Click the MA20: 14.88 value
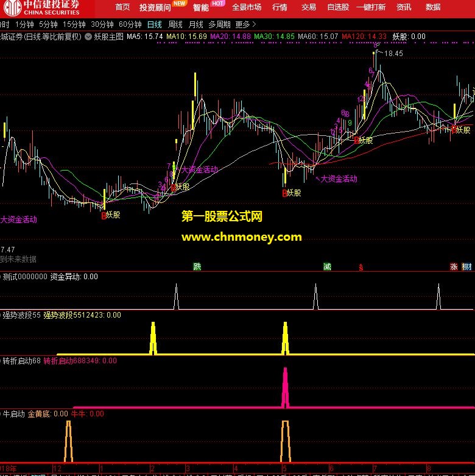This screenshot has height=476, width=475. tap(231, 37)
